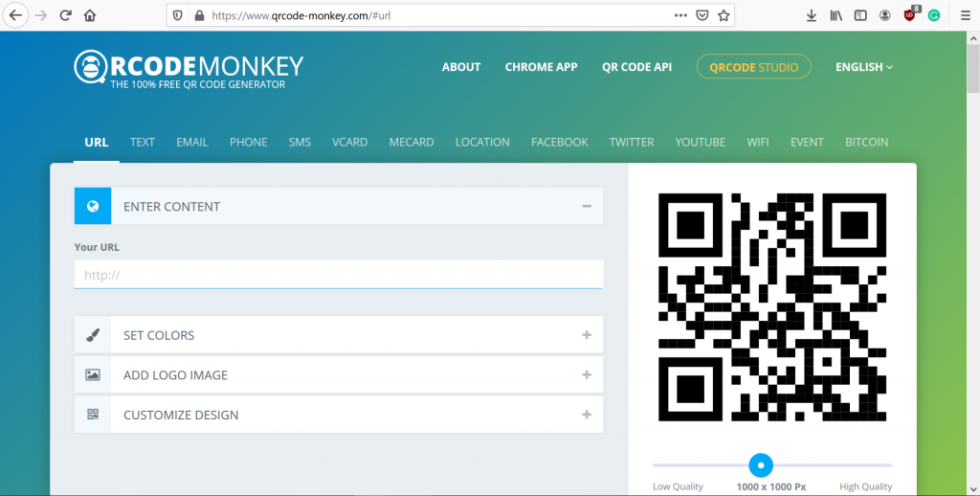This screenshot has height=496, width=980.
Task: Select the URL tab
Action: tap(97, 143)
